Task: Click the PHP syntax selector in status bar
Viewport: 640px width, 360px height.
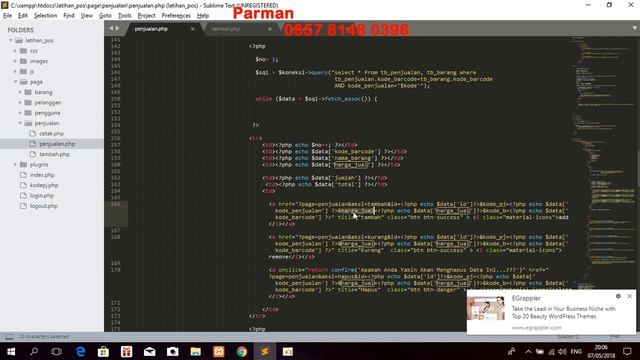Action: (x=615, y=336)
